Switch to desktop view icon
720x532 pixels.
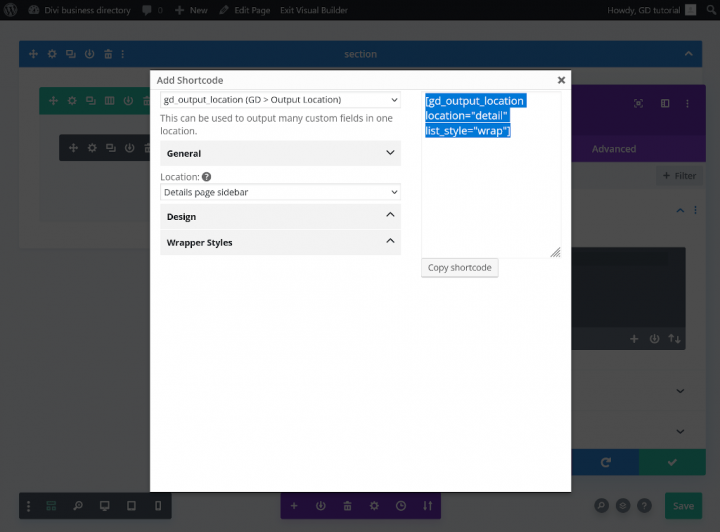click(x=104, y=506)
